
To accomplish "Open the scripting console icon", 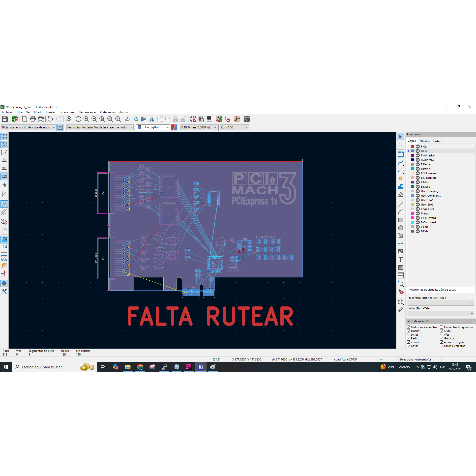I will pos(247,119).
